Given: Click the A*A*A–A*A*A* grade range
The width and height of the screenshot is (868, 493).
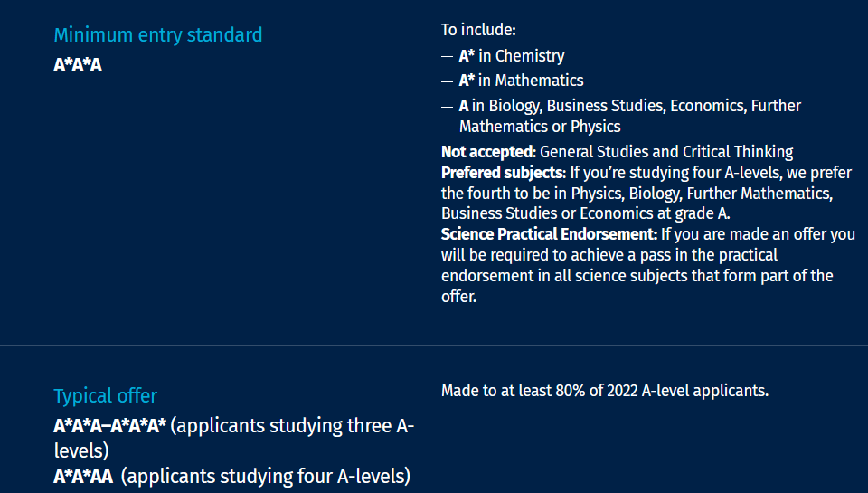Looking at the screenshot, I should pyautogui.click(x=109, y=426).
